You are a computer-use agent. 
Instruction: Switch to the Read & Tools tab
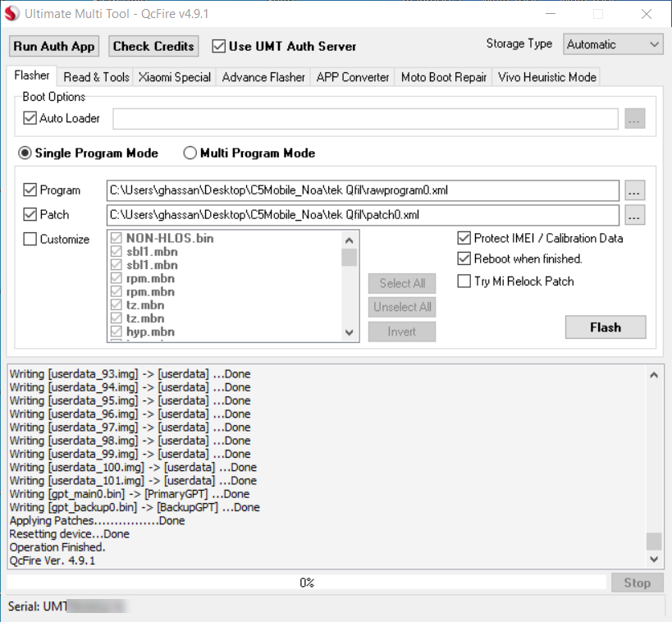tap(97, 77)
